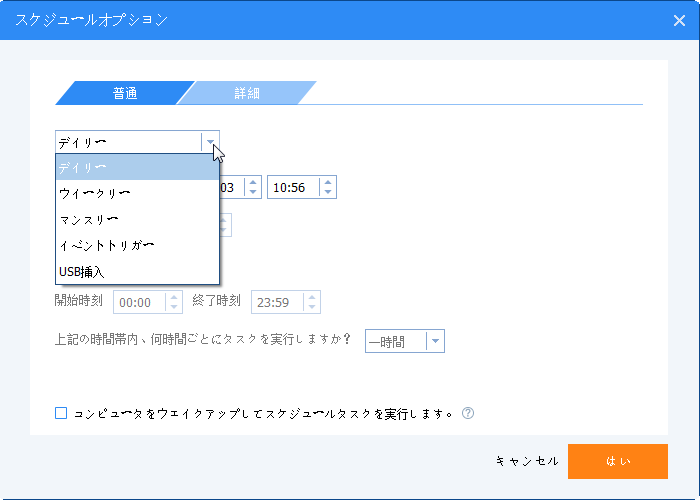Switch to the 普通 tab
Viewport: 700px width, 500px height.
pos(125,93)
